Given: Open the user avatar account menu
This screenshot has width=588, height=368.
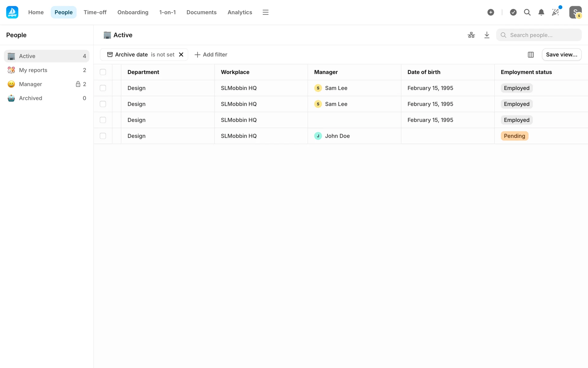Looking at the screenshot, I should [x=575, y=12].
